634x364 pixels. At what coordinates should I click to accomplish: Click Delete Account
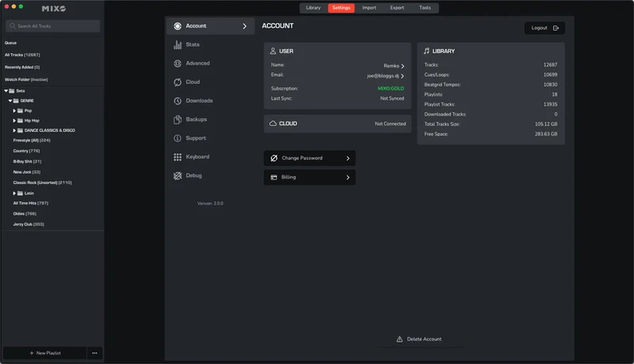pos(419,339)
